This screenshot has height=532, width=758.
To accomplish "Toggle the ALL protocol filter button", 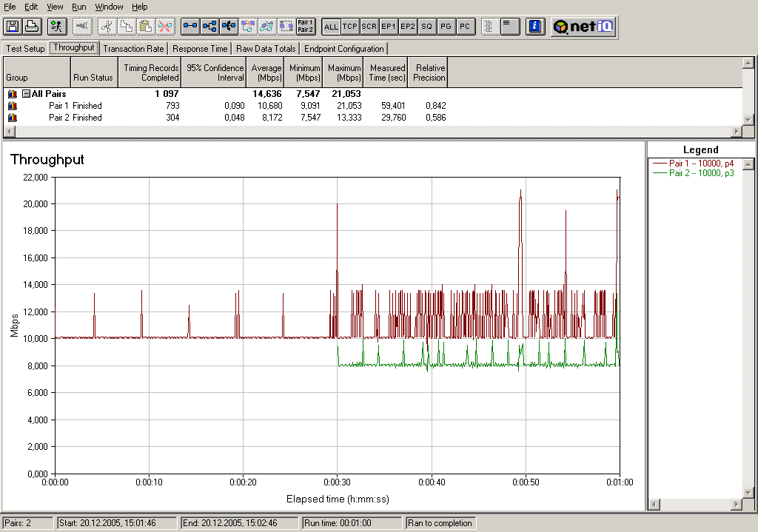I will [331, 27].
